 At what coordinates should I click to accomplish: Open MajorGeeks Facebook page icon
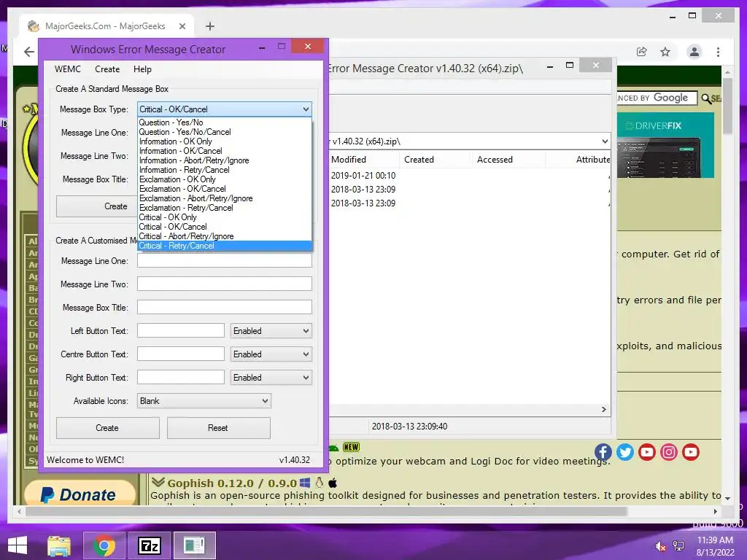603,452
